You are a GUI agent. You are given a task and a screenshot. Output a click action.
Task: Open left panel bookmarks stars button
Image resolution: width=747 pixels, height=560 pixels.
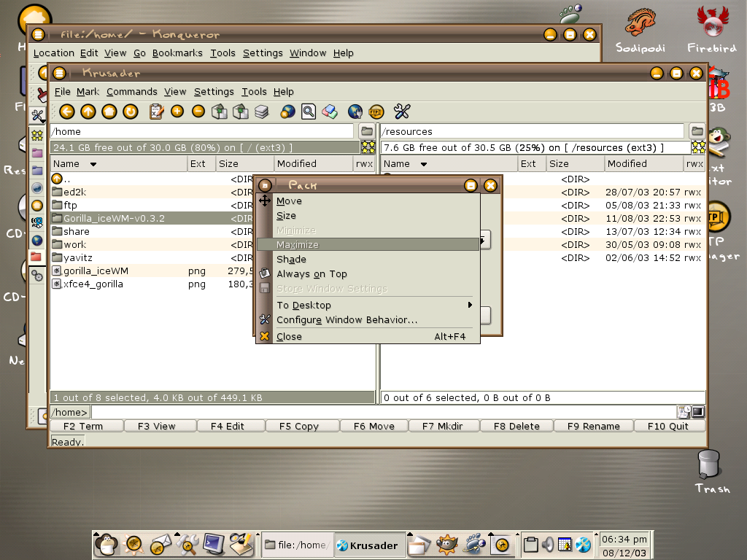click(368, 147)
